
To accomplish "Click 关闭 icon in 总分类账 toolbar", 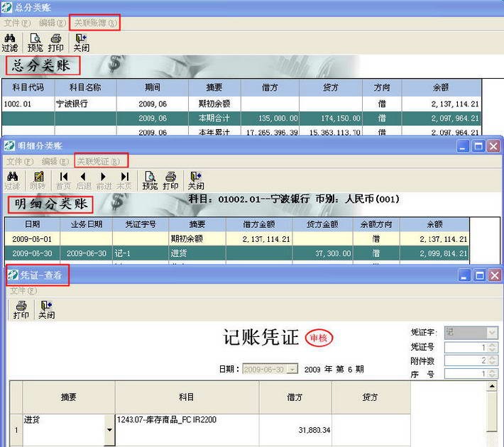I will [x=82, y=43].
